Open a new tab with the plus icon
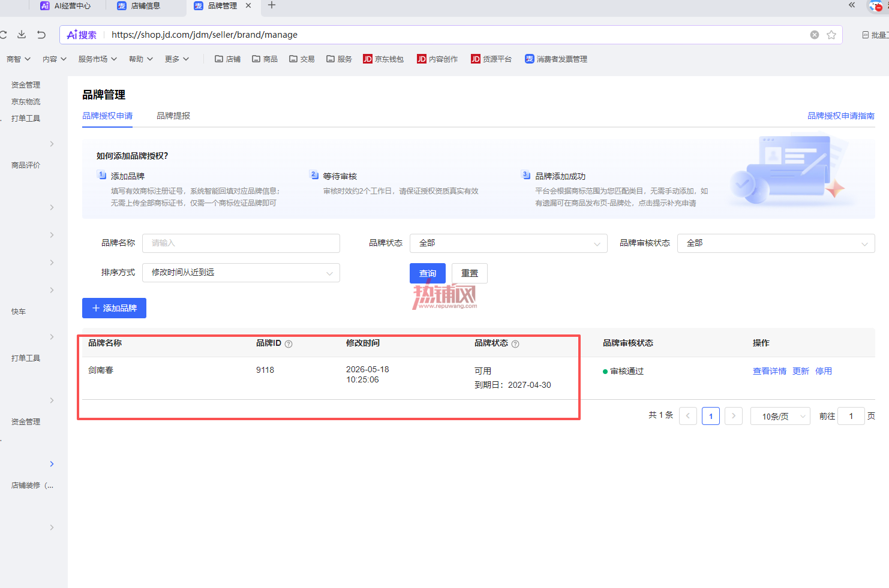The height and width of the screenshot is (588, 889). (272, 5)
